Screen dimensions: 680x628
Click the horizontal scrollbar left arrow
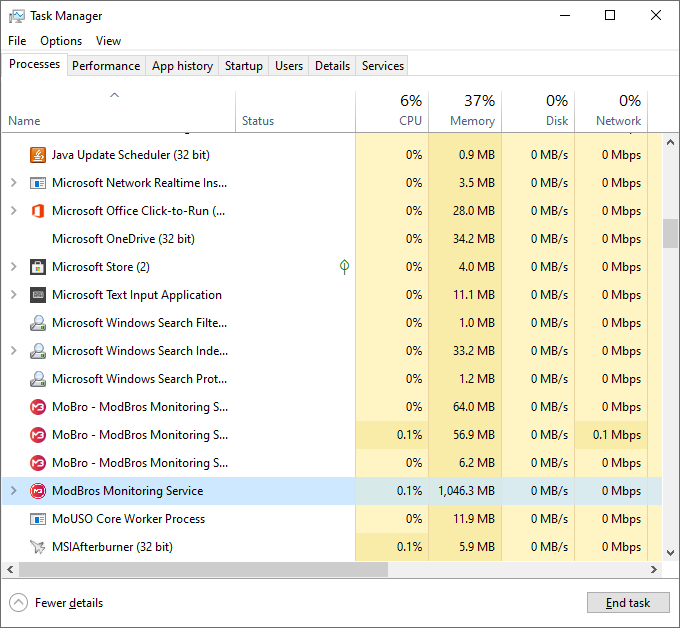tap(10, 569)
